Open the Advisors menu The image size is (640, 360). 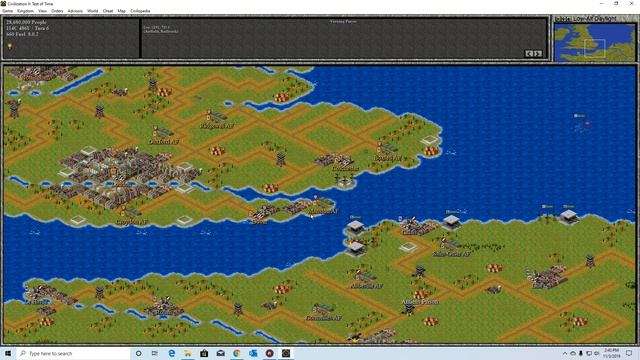(x=75, y=11)
